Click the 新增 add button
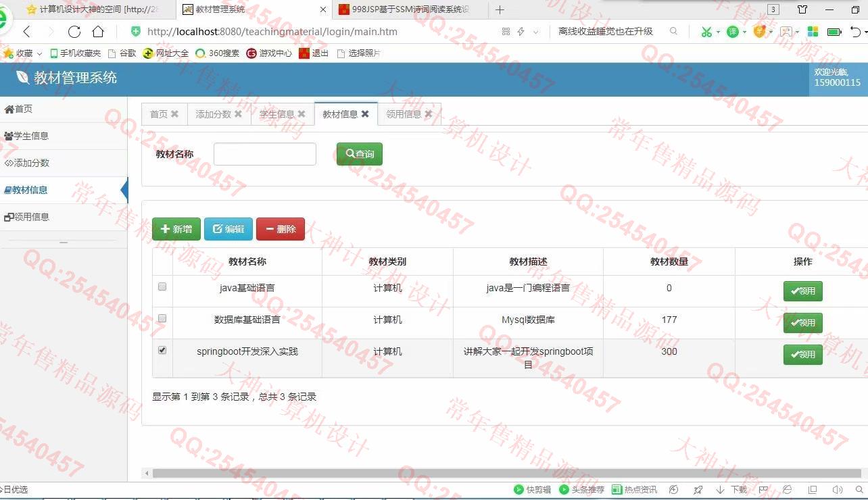The image size is (868, 500). [x=176, y=229]
